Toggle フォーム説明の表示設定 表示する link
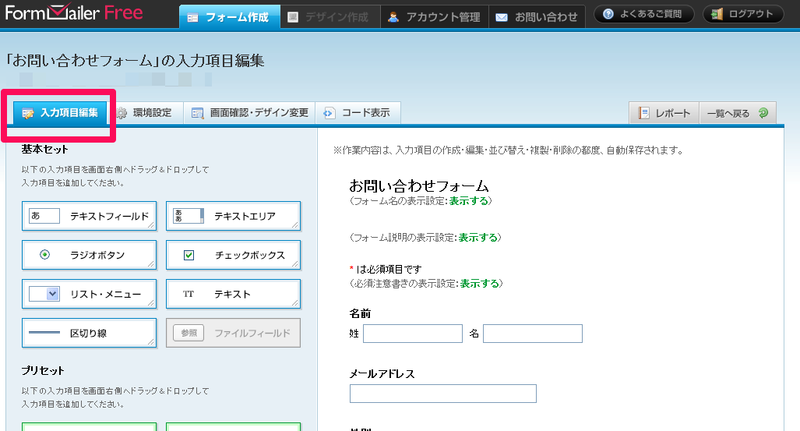Image resolution: width=800 pixels, height=431 pixels. (x=478, y=238)
